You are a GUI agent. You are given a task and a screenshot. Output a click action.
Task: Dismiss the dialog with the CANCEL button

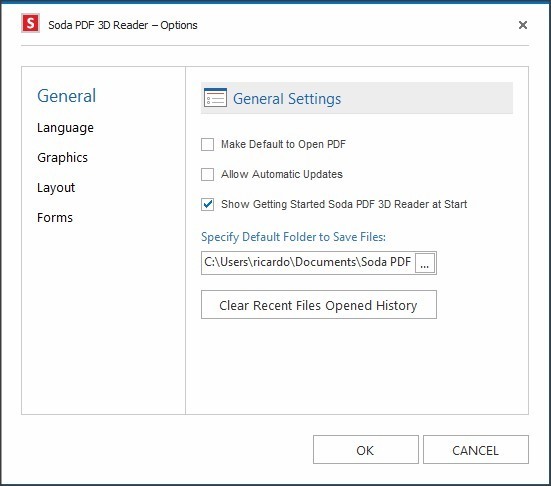click(x=476, y=450)
